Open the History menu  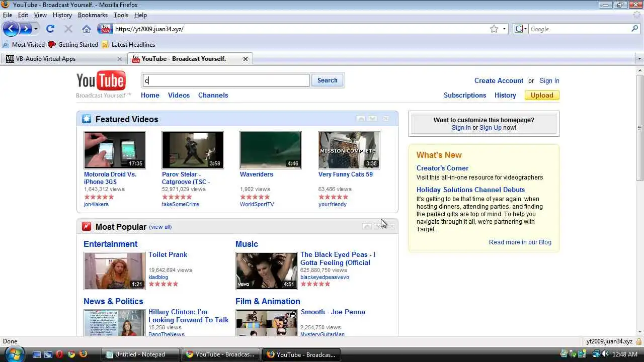[62, 15]
